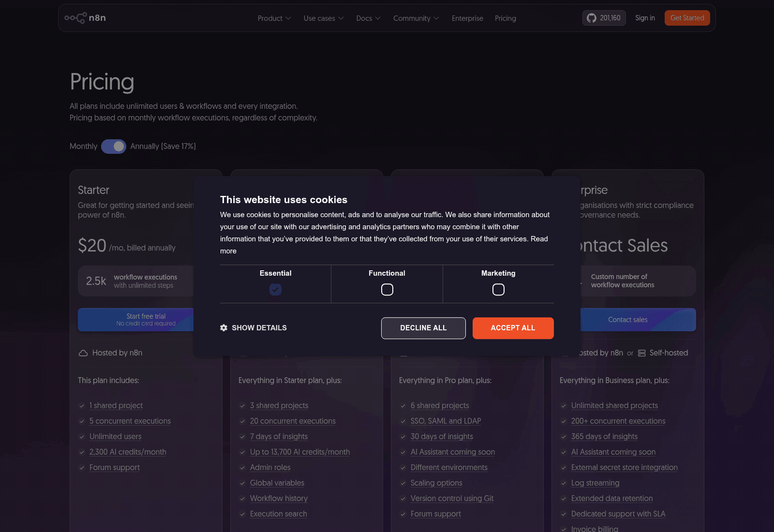Click the 5 concurrent executions feature
The image size is (774, 532).
pyautogui.click(x=130, y=421)
